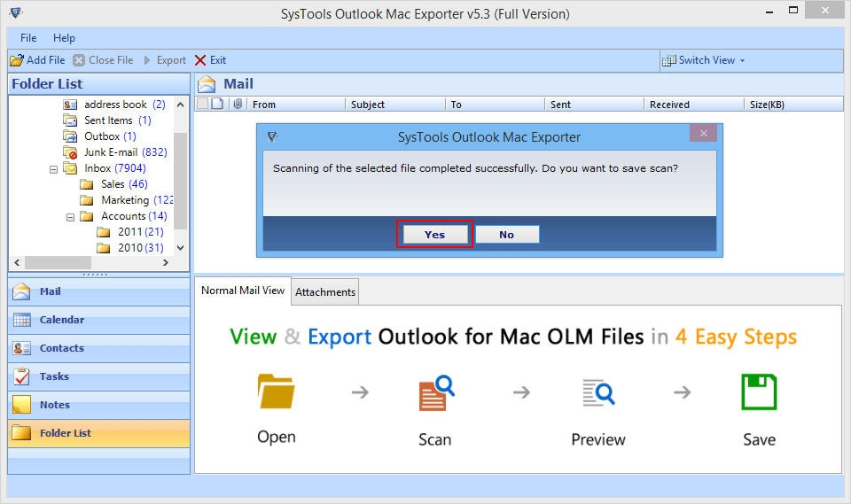Click the document icon column header
The image size is (851, 504).
pos(217,104)
